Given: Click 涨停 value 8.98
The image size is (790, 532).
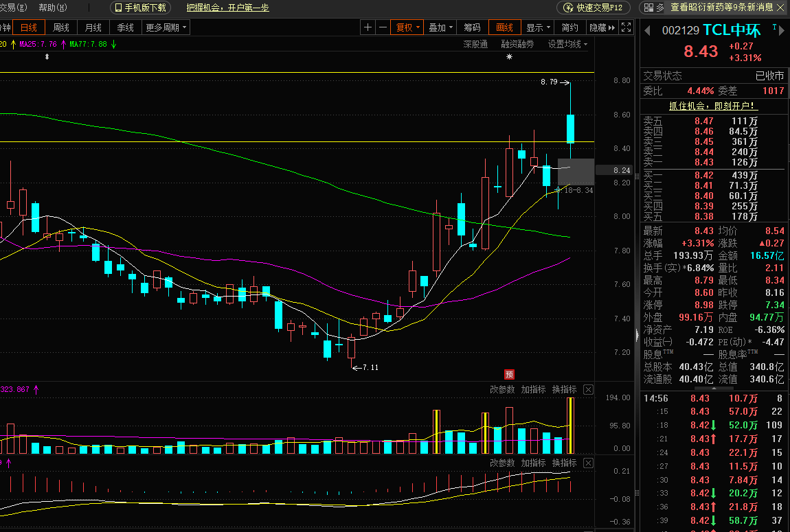Looking at the screenshot, I should (704, 305).
